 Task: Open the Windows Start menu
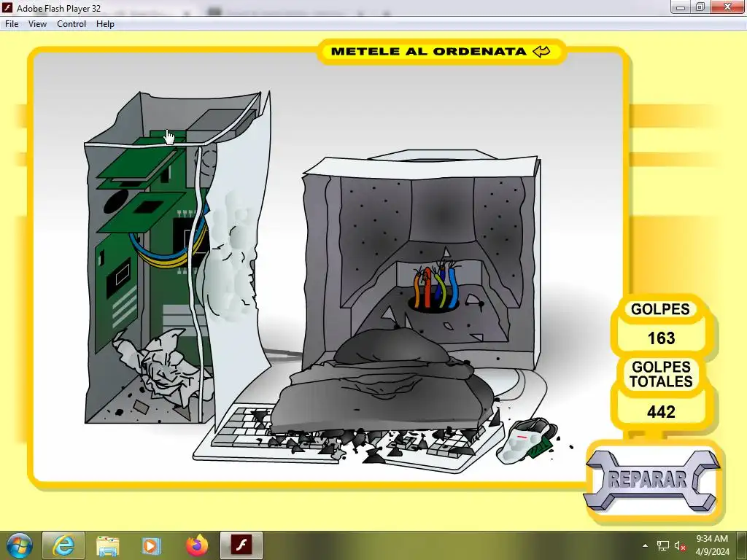[19, 545]
